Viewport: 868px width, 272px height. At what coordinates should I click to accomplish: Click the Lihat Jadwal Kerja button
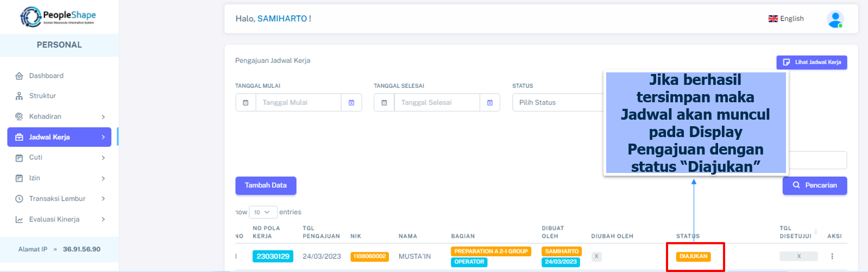pos(812,63)
